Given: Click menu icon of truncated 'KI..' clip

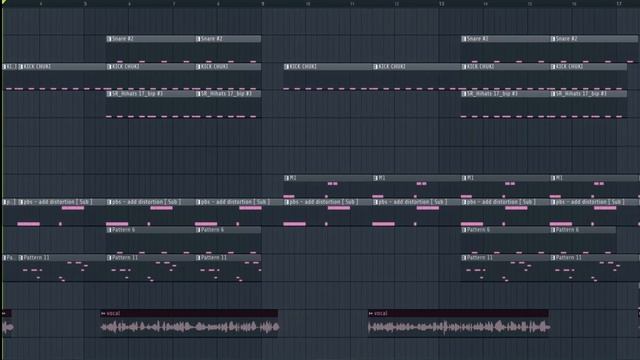Looking at the screenshot, I should tap(5, 67).
